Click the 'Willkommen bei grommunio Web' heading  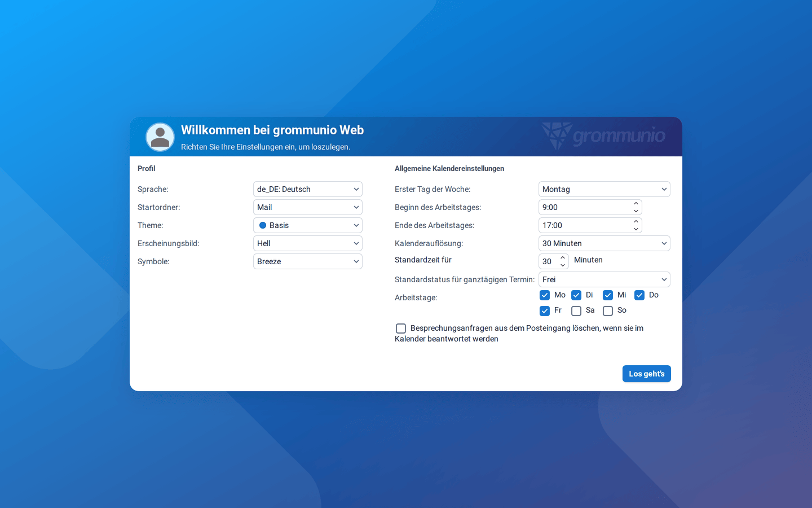click(272, 130)
